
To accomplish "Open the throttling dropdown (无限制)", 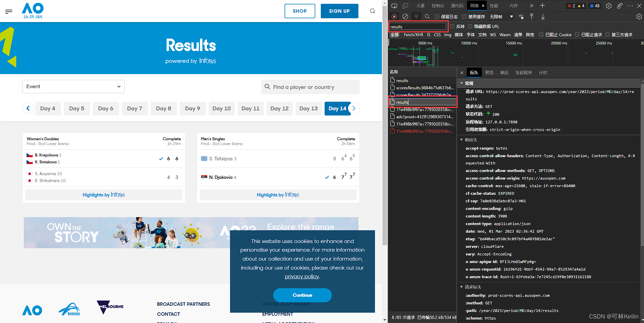I will (x=501, y=17).
